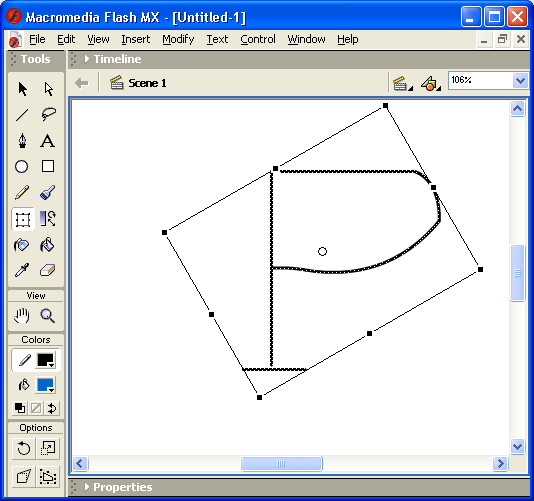534x501 pixels.
Task: Select the Arrow selection tool
Action: pyautogui.click(x=22, y=89)
